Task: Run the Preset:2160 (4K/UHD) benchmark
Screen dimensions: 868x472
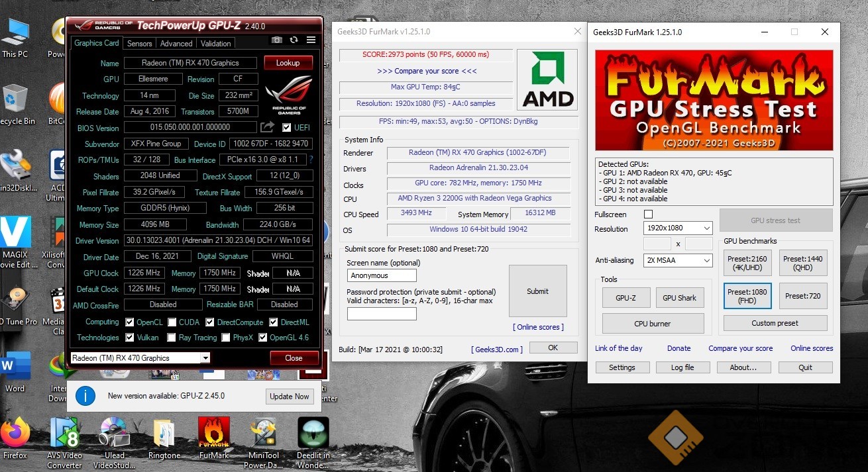Action: point(747,263)
